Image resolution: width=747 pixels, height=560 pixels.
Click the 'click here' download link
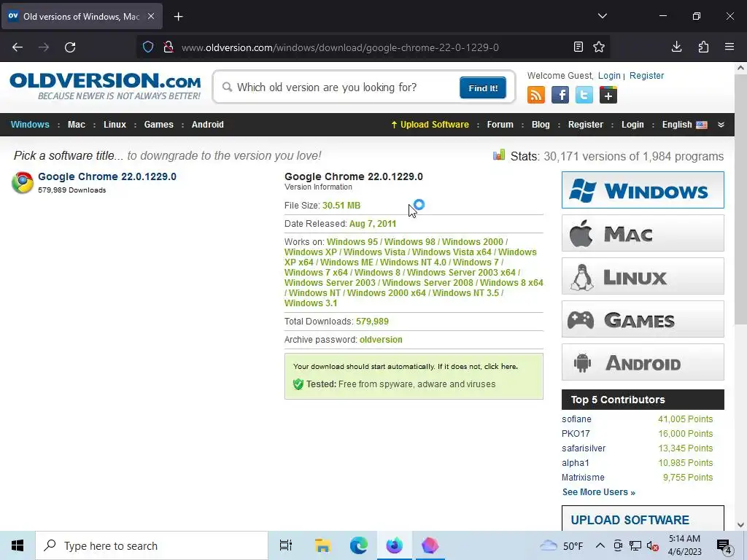500,367
